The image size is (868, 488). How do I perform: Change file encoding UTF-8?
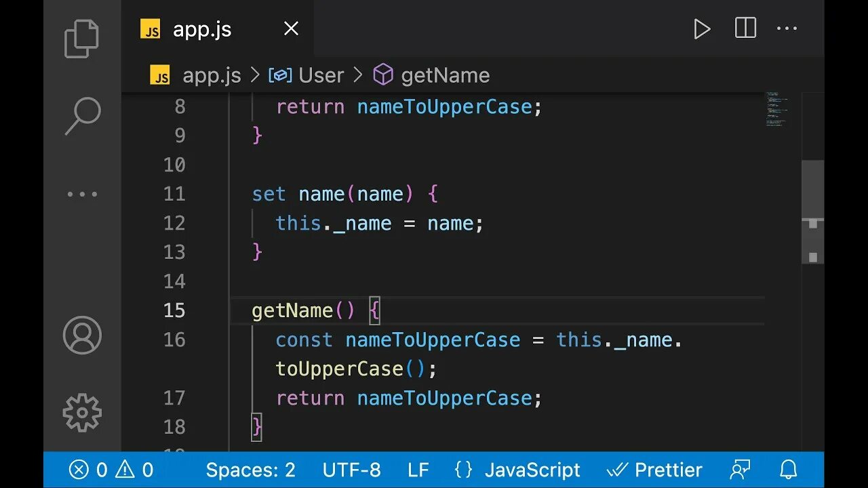(351, 470)
